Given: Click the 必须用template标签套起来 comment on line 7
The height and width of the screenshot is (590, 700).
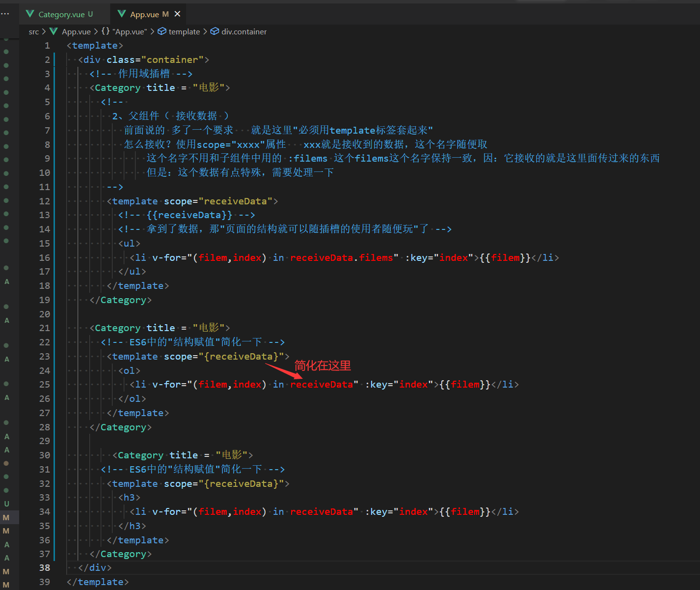Looking at the screenshot, I should pos(363,130).
